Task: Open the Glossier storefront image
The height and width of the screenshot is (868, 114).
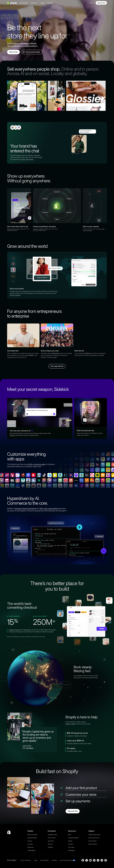Action: (x=86, y=96)
